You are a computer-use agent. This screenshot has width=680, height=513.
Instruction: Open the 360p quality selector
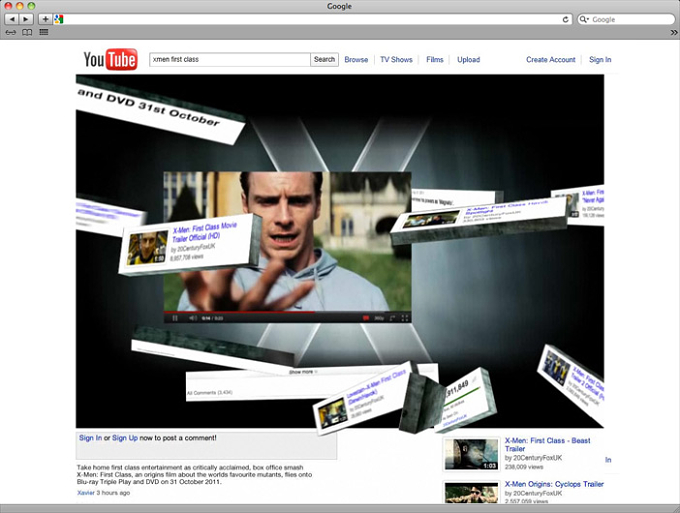[379, 318]
